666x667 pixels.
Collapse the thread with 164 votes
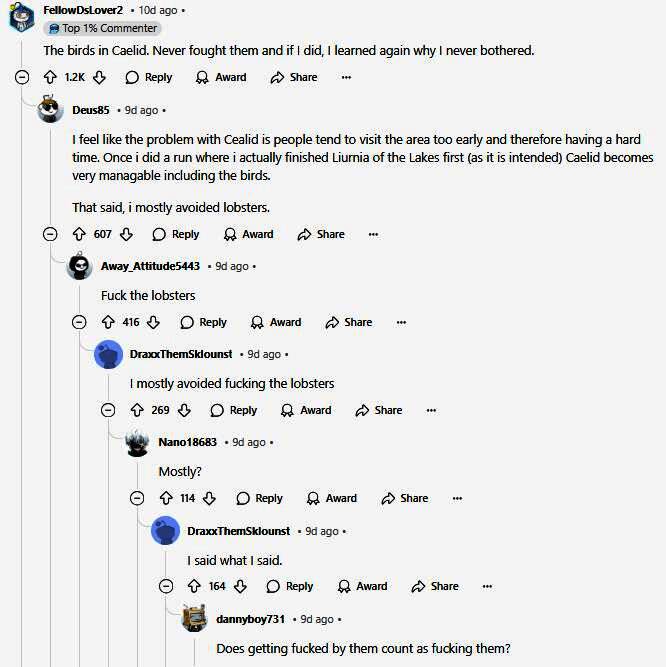[166, 586]
